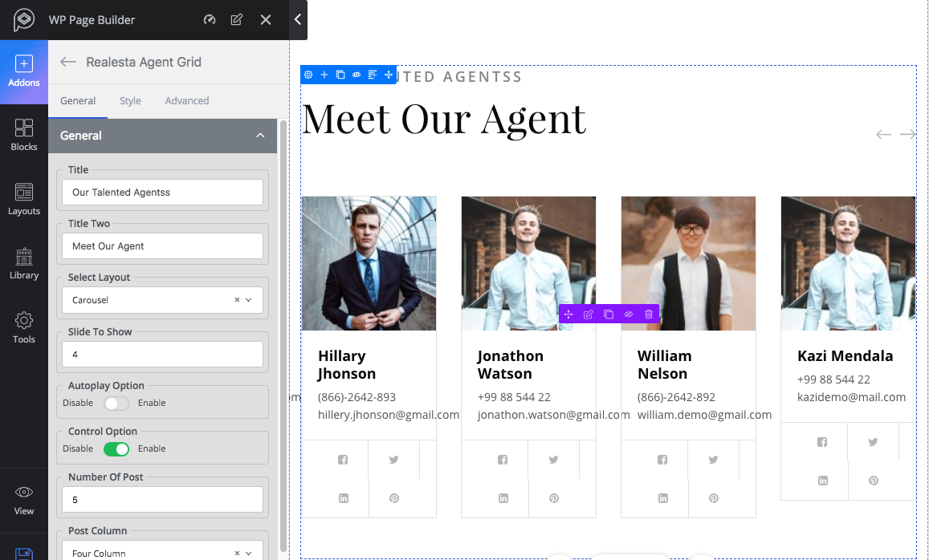Switch to the Style tab
Viewport: 929px width, 560px height.
pyautogui.click(x=130, y=100)
